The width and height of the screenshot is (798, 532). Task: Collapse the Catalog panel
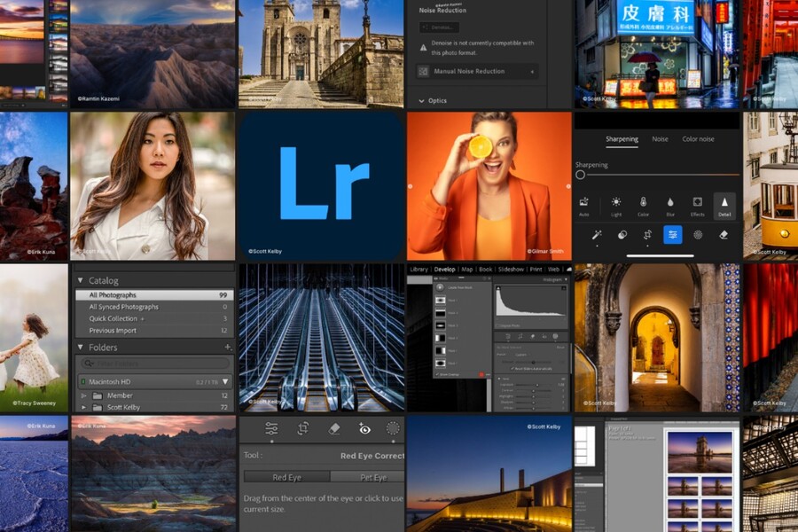click(x=80, y=280)
